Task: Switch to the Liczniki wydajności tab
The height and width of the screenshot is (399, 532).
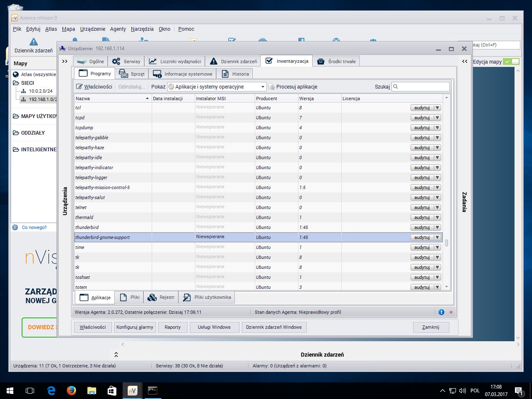Action: (x=175, y=61)
